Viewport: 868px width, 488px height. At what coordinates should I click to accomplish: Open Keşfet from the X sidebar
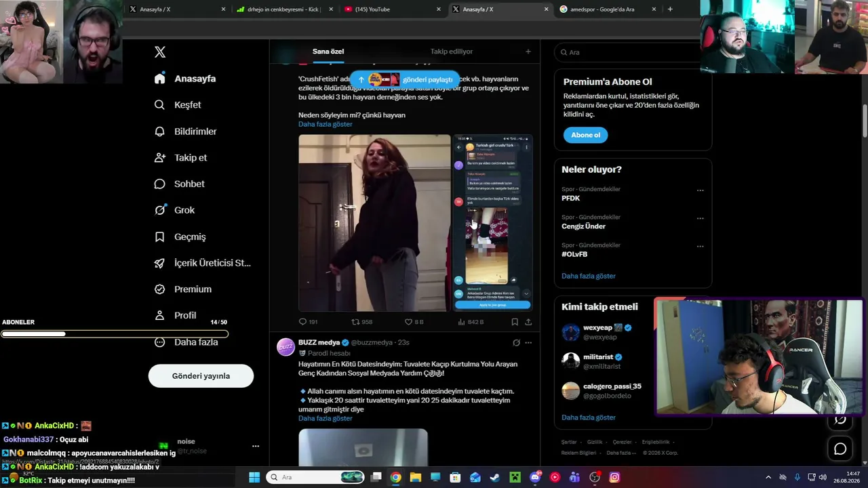(178, 105)
